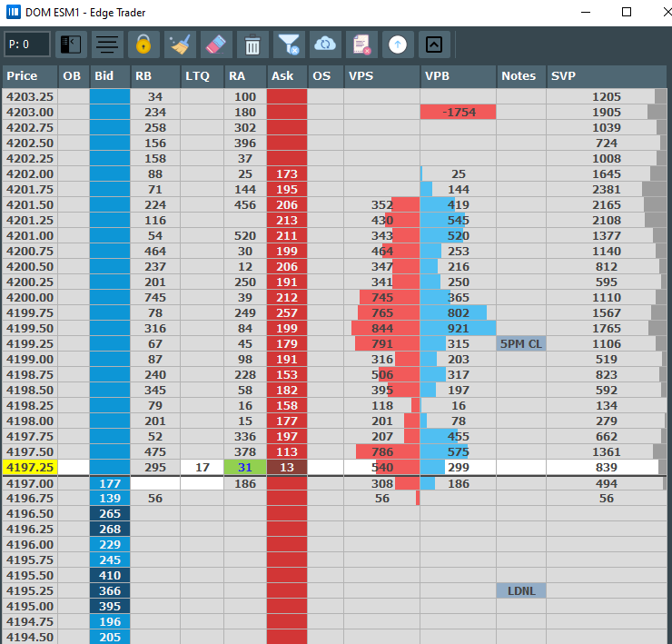The height and width of the screenshot is (644, 672).
Task: Toggle the yellow padlock icon
Action: click(143, 45)
